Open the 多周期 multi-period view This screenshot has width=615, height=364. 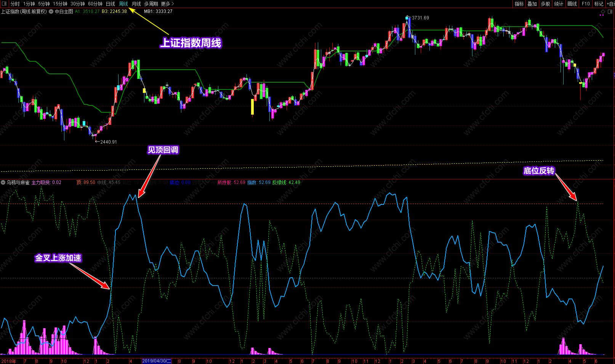click(x=151, y=4)
